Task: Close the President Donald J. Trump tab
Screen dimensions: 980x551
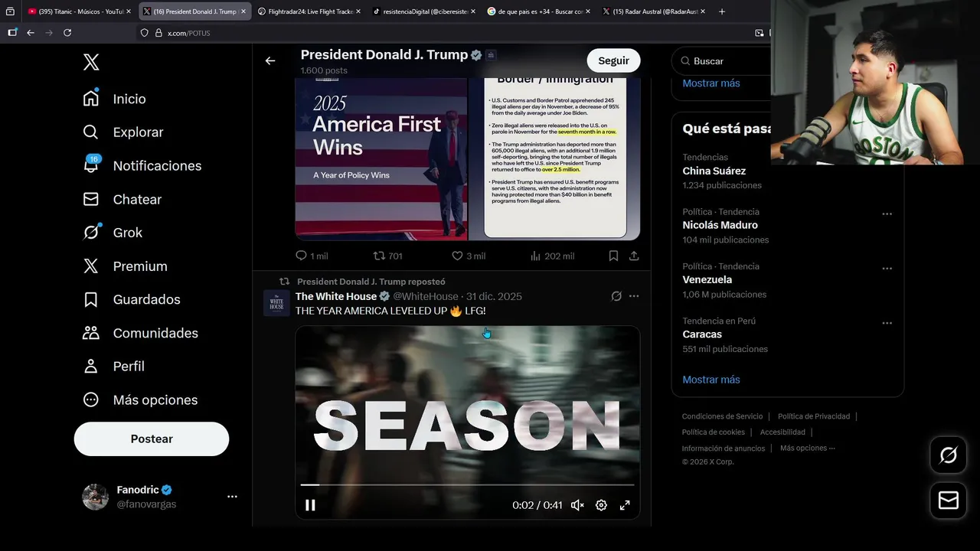Action: [243, 11]
